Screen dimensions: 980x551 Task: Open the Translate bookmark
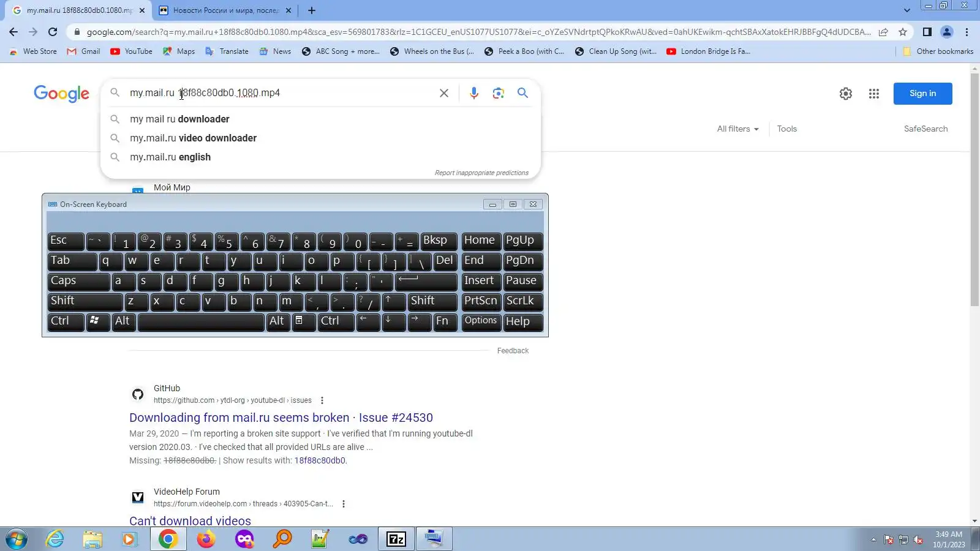227,51
